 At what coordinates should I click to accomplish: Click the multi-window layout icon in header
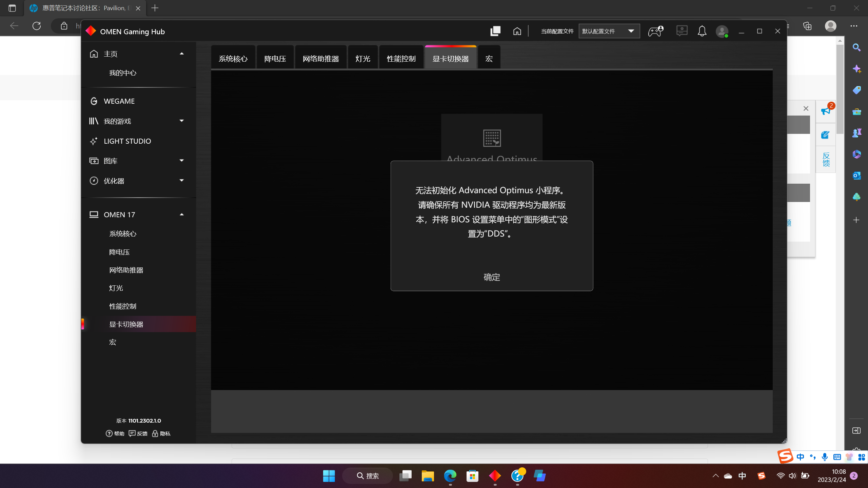coord(495,30)
